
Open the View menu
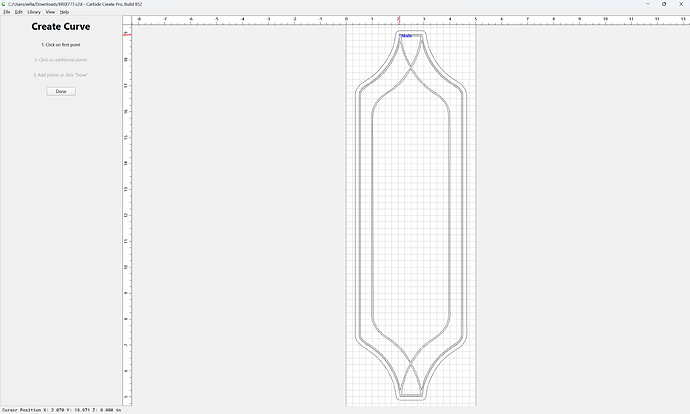(x=50, y=12)
